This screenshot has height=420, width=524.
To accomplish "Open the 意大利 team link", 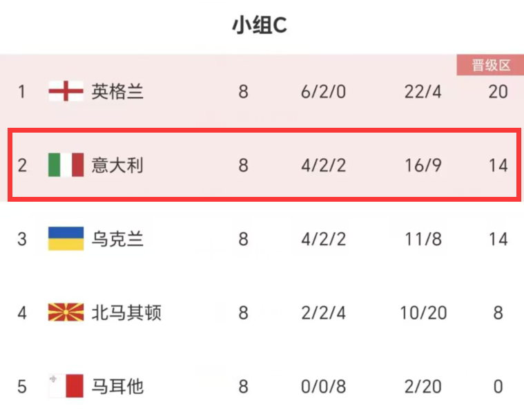I will [117, 165].
